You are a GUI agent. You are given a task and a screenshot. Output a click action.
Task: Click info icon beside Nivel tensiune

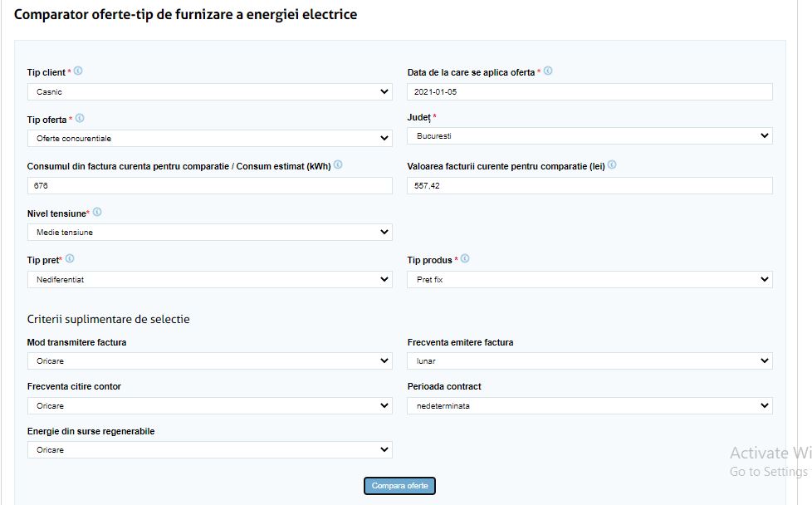click(x=97, y=212)
